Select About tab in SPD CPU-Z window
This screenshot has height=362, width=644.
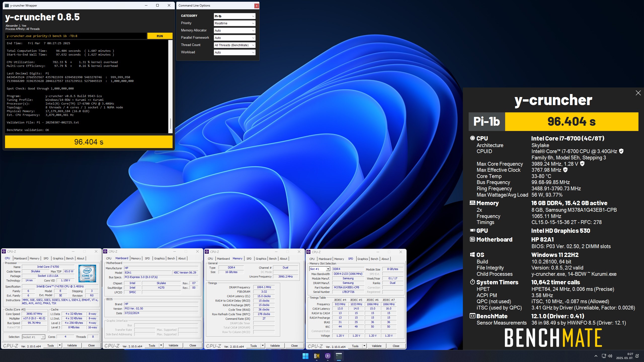click(385, 259)
